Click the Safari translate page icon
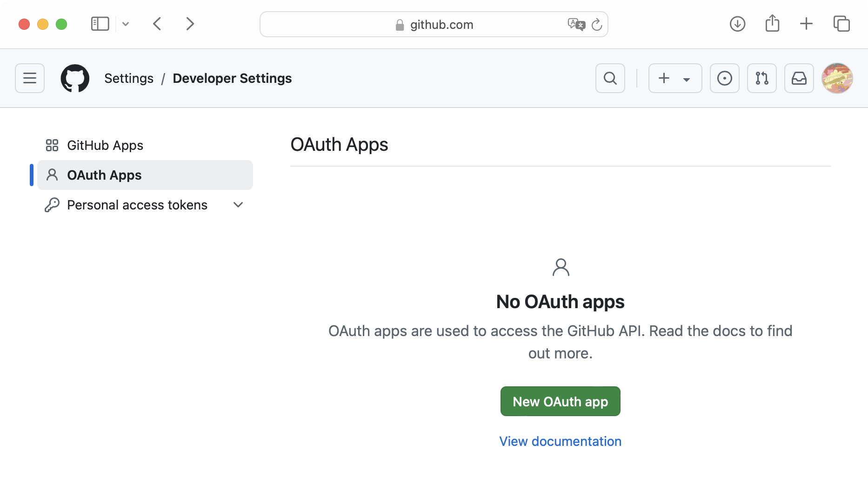 pyautogui.click(x=576, y=24)
